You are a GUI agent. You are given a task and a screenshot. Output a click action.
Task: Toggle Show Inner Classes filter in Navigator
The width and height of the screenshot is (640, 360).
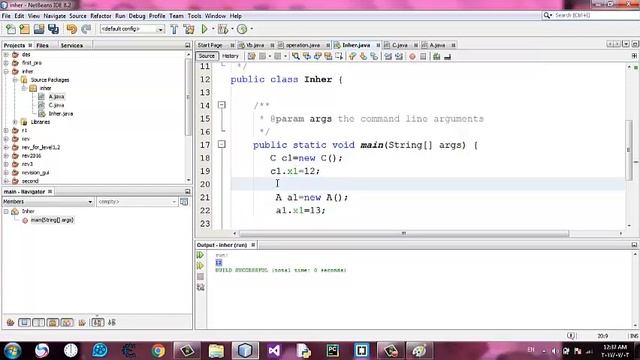67,322
